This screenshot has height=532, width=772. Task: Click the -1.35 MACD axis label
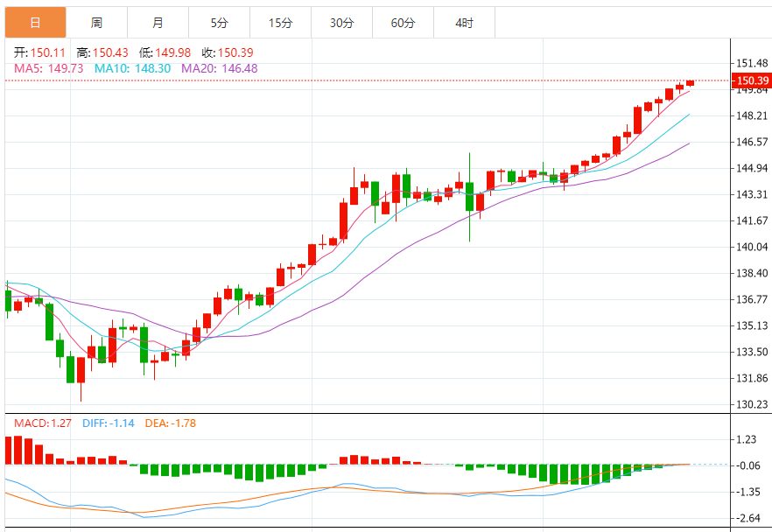coord(747,492)
